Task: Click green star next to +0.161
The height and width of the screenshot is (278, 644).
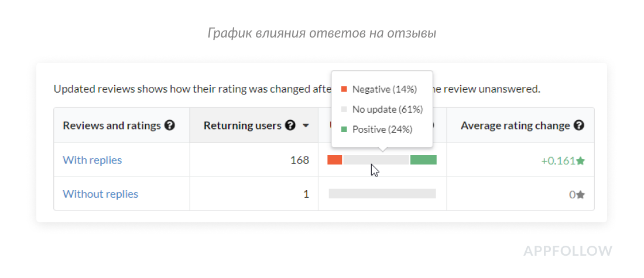Action: coord(581,161)
